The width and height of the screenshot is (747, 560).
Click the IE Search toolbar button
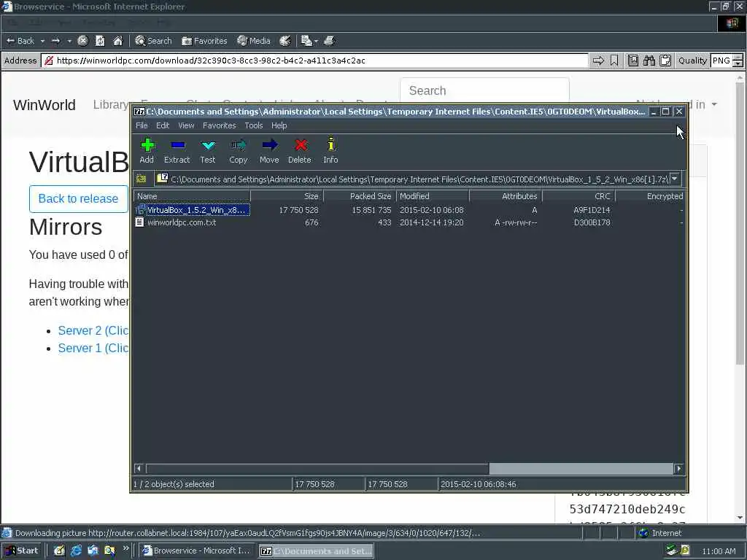pyautogui.click(x=153, y=41)
